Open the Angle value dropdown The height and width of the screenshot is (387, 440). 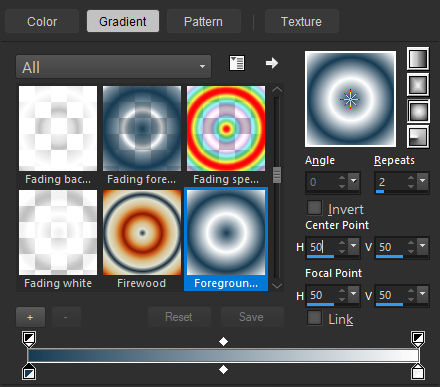pos(354,182)
